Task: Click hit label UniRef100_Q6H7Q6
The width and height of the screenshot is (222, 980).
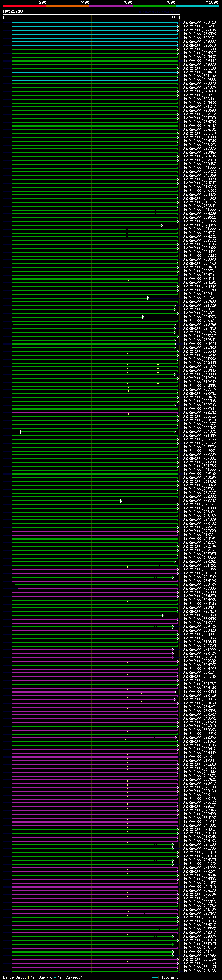Action: point(199,122)
